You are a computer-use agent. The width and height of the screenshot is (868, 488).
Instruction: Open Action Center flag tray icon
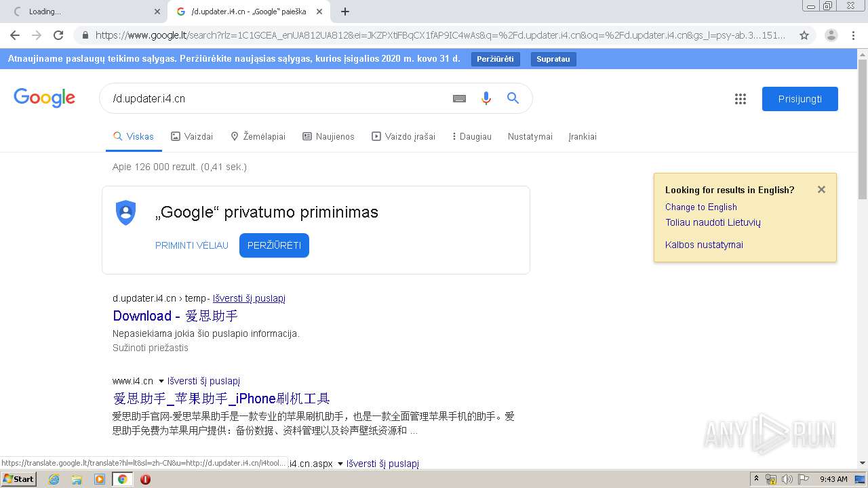click(803, 479)
